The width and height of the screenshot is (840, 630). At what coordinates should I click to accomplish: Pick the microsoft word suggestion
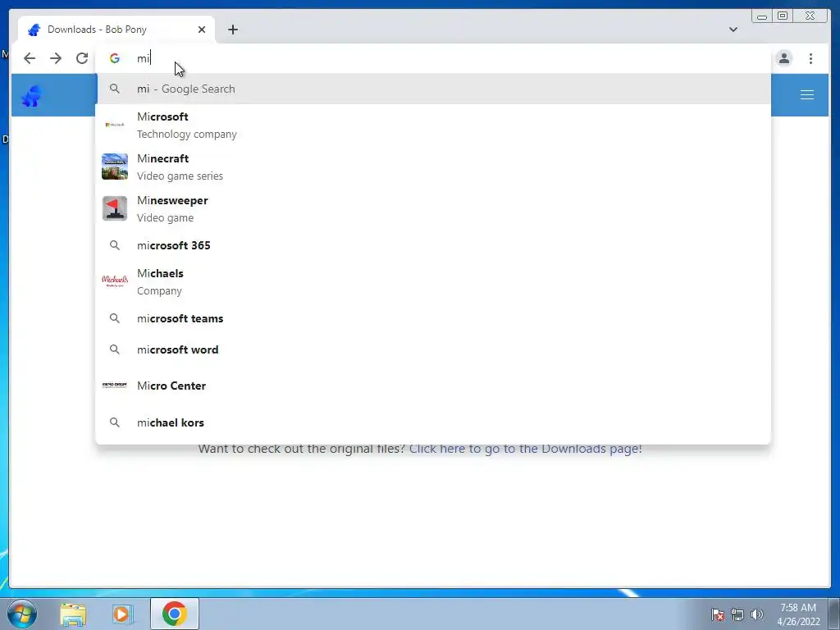[433, 349]
